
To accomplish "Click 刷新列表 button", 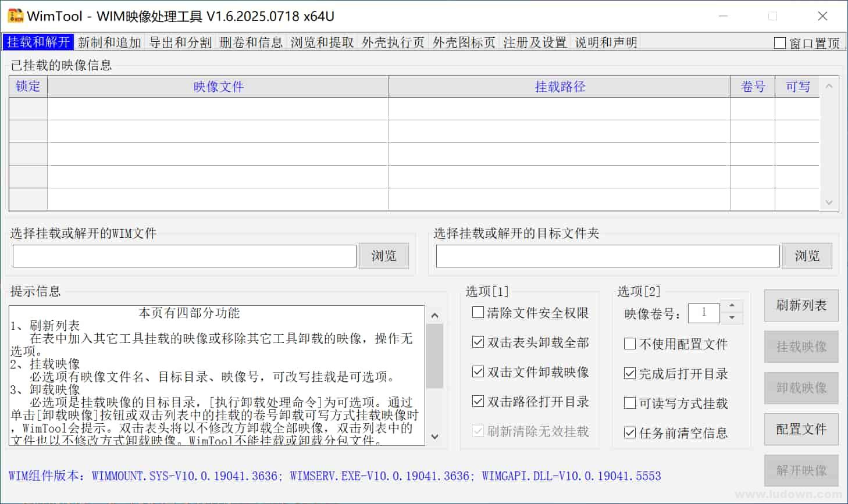I will coord(801,305).
